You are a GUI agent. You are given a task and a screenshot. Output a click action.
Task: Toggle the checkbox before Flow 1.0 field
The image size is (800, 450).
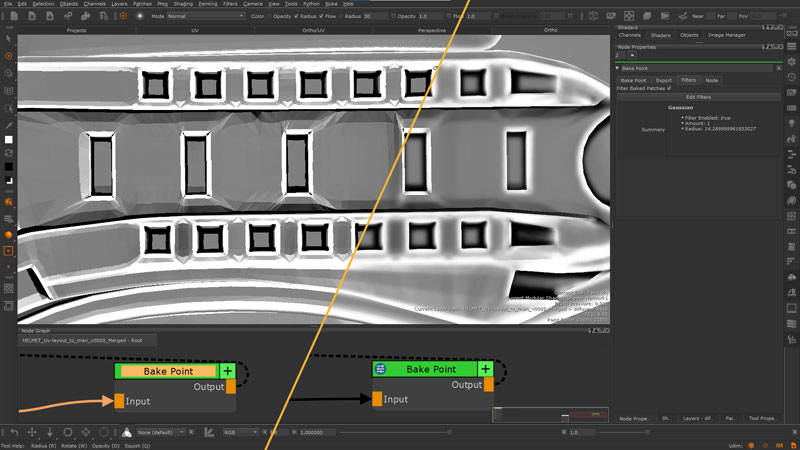(449, 16)
